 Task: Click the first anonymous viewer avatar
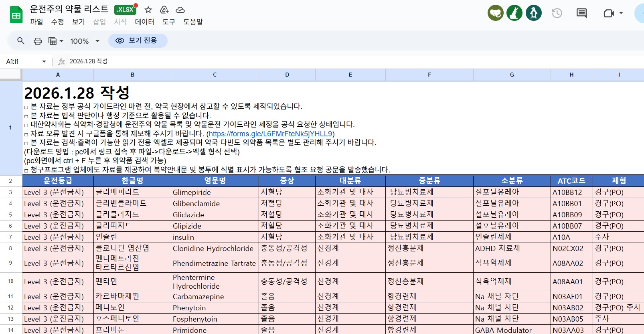pyautogui.click(x=496, y=13)
